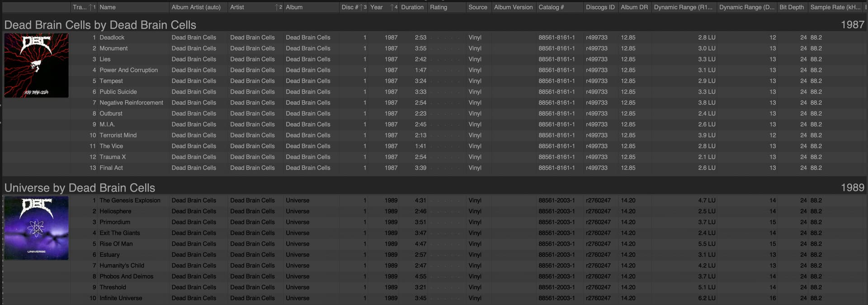Click the 3:39 duration of Final Act
The image size is (868, 305).
coord(420,168)
